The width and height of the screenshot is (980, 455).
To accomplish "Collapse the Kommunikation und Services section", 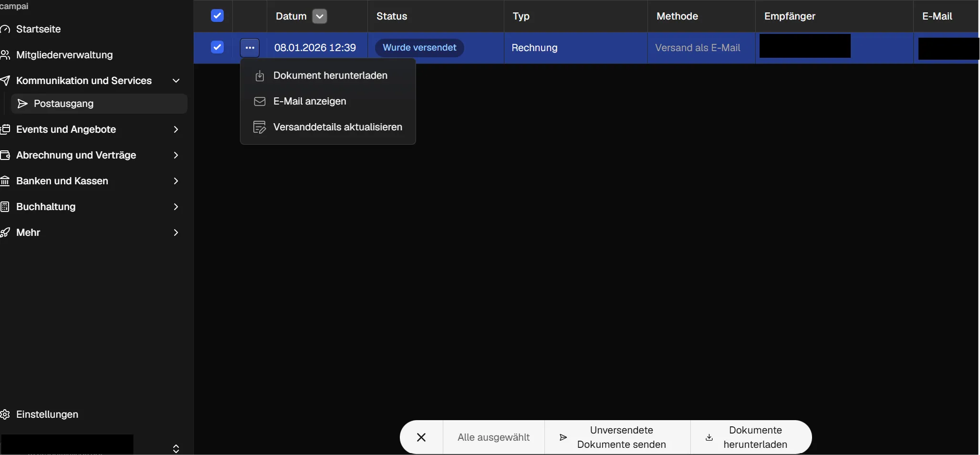I will coord(176,81).
